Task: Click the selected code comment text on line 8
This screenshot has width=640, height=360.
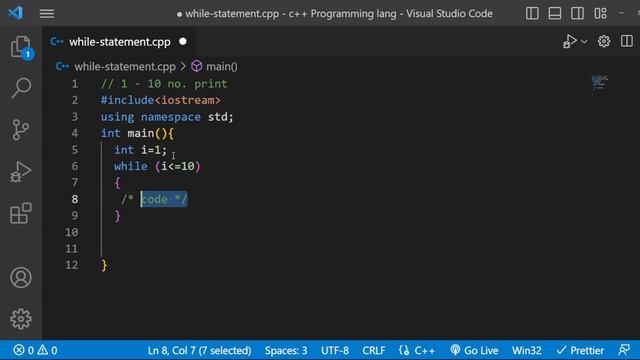Action: [164, 199]
